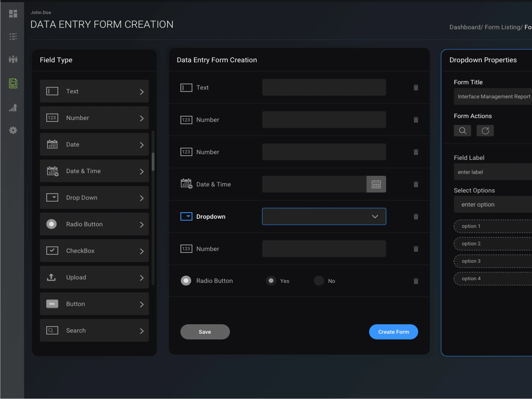This screenshot has width=532, height=399.
Task: Click the Dropdown Properties panel heading
Action: click(483, 60)
